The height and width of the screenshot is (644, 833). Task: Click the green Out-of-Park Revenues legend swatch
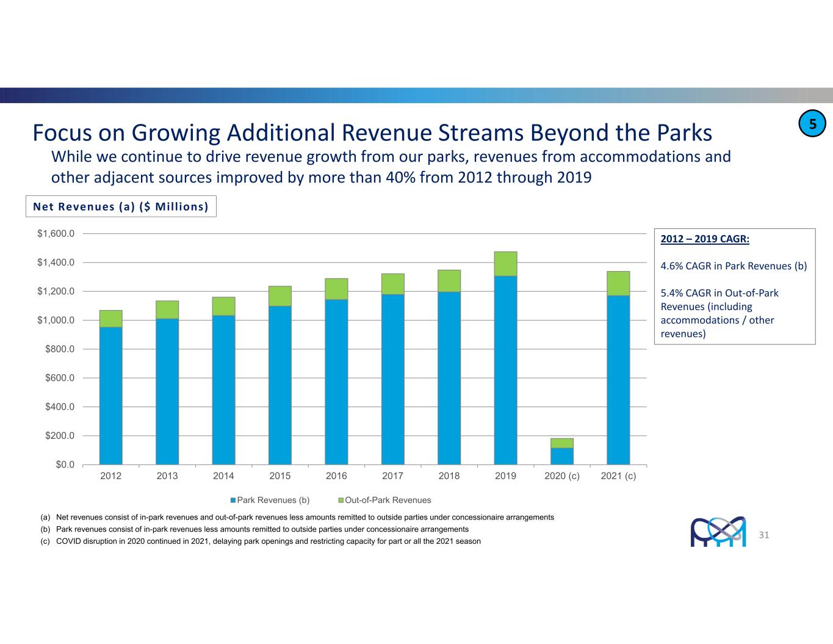[341, 501]
